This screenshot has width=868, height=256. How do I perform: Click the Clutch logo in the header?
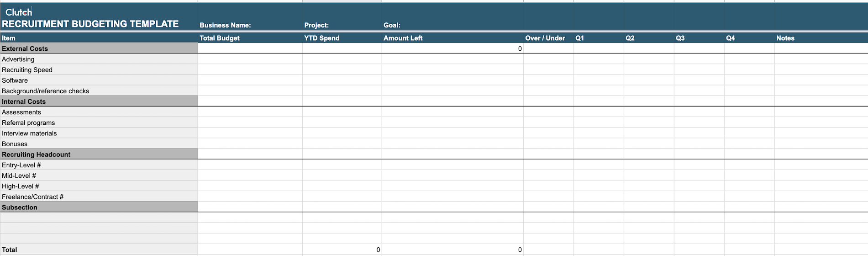[19, 12]
